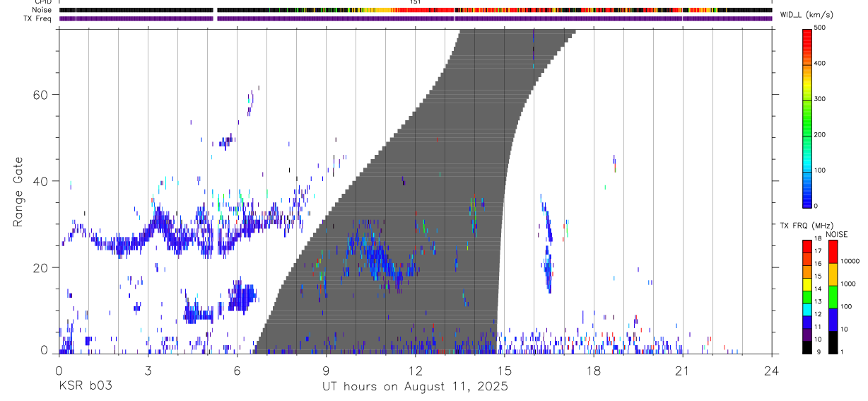Viewport: 868px width, 401px height.
Task: Choose the "13" label on the TX FRQ legend
Action: pos(818,301)
